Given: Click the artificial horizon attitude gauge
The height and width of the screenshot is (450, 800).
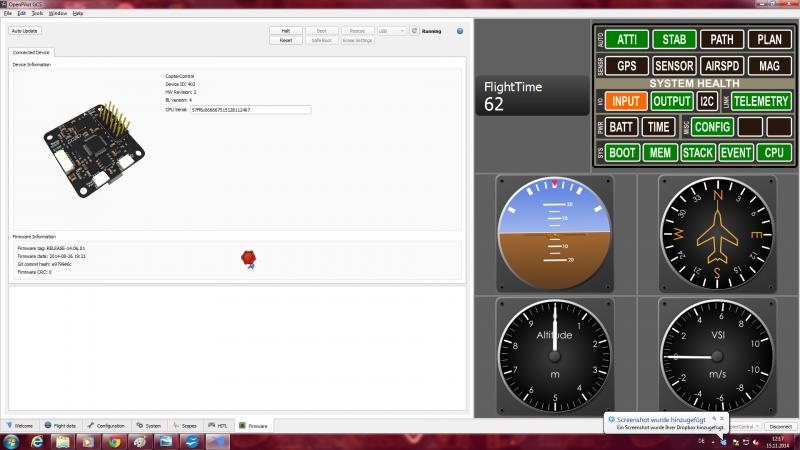Looking at the screenshot, I should click(554, 234).
